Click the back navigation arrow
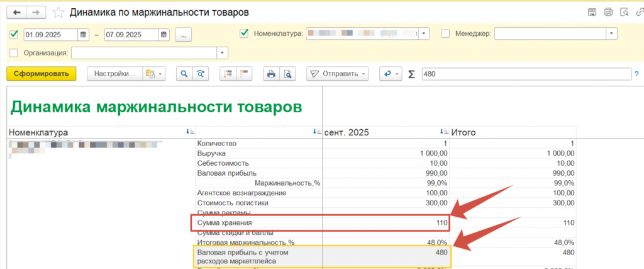This screenshot has height=269, width=644. pos(17,12)
